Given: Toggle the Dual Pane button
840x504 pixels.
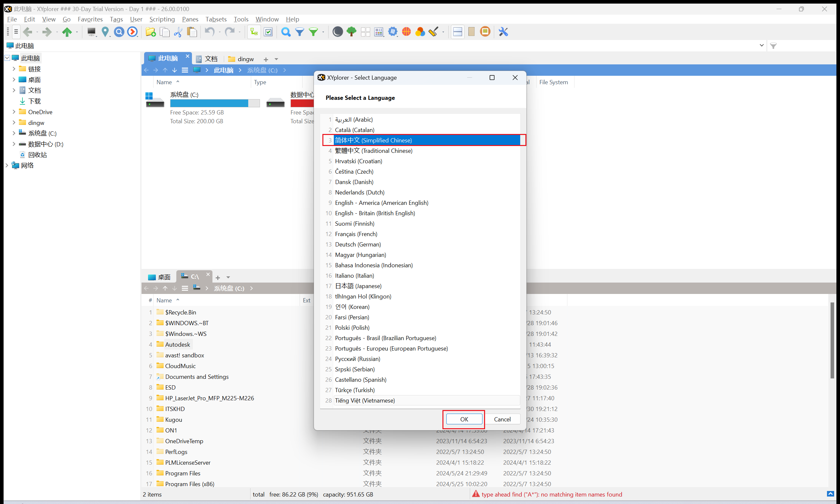Looking at the screenshot, I should point(458,32).
